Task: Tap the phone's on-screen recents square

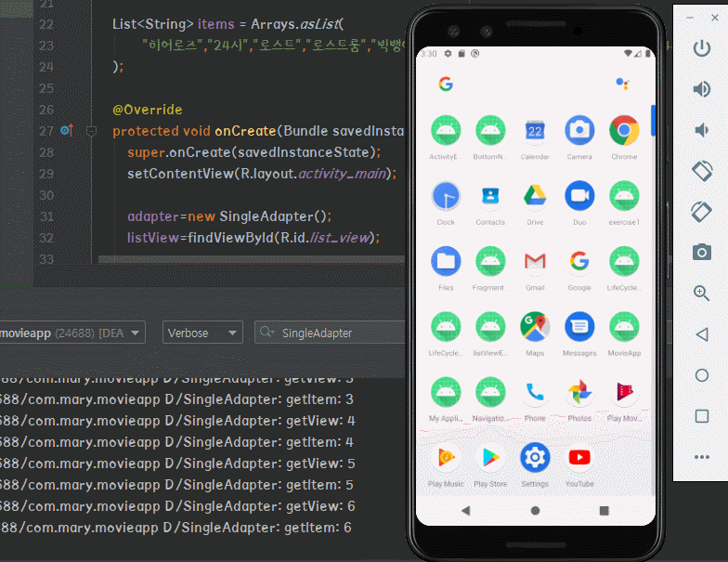Action: point(604,511)
